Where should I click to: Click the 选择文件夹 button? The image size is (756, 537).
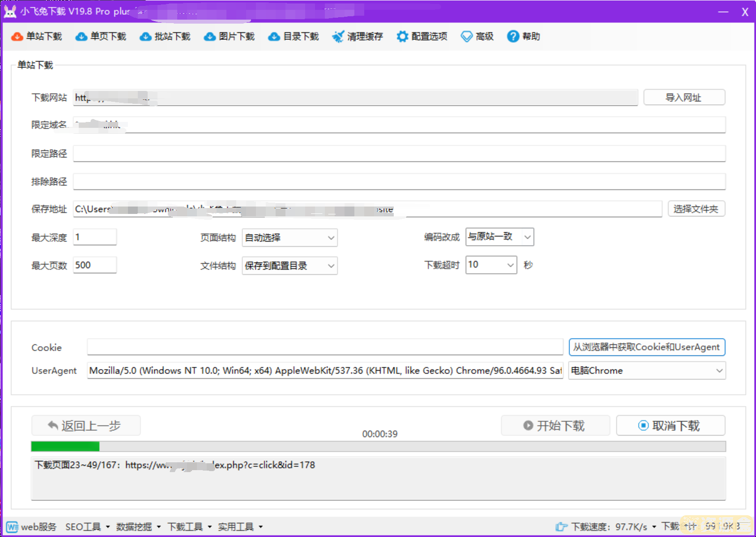[696, 209]
